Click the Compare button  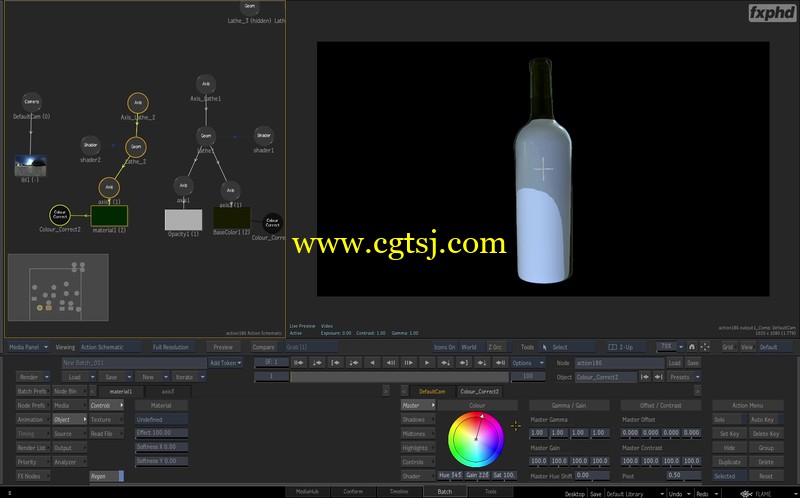tap(263, 347)
